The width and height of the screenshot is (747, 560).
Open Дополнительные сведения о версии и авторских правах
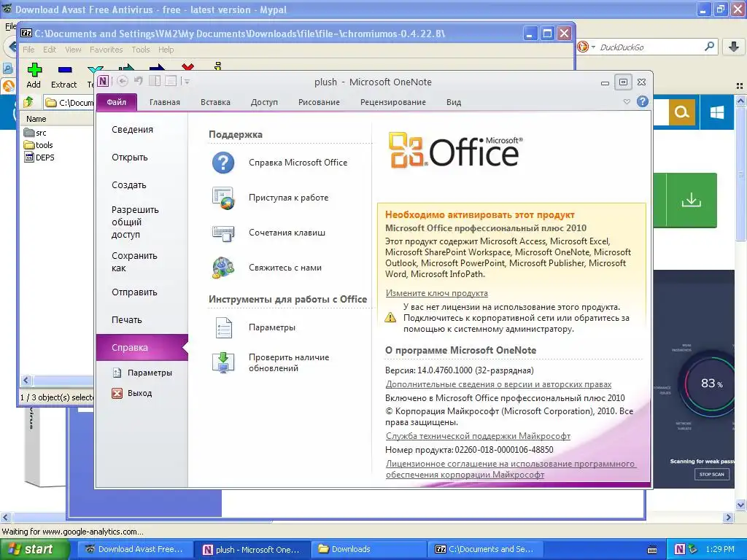(498, 384)
